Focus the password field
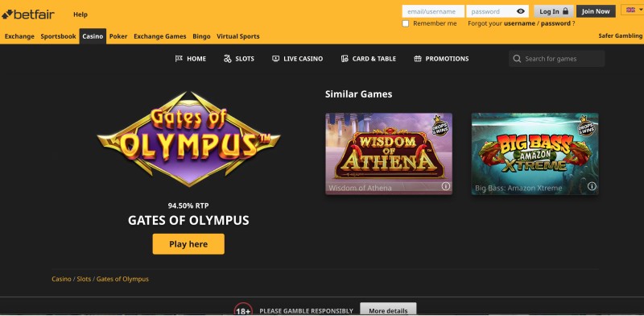 (497, 11)
